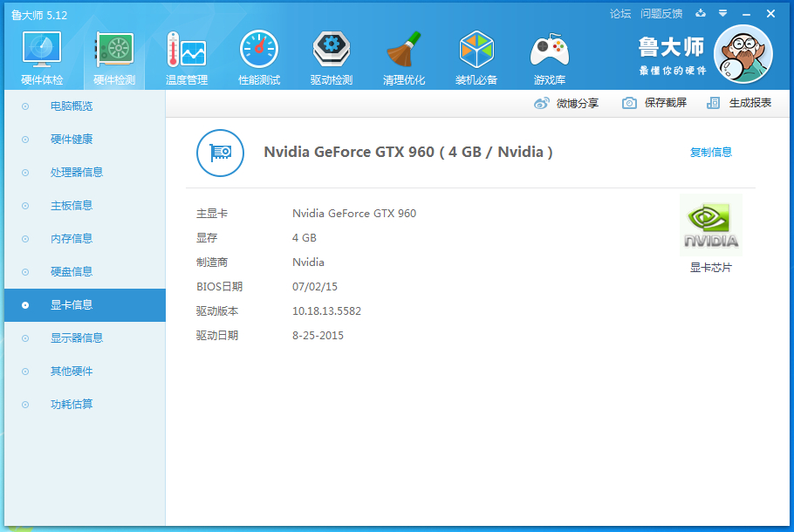Click the graphics card circle icon
This screenshot has height=532, width=794.
[x=220, y=153]
